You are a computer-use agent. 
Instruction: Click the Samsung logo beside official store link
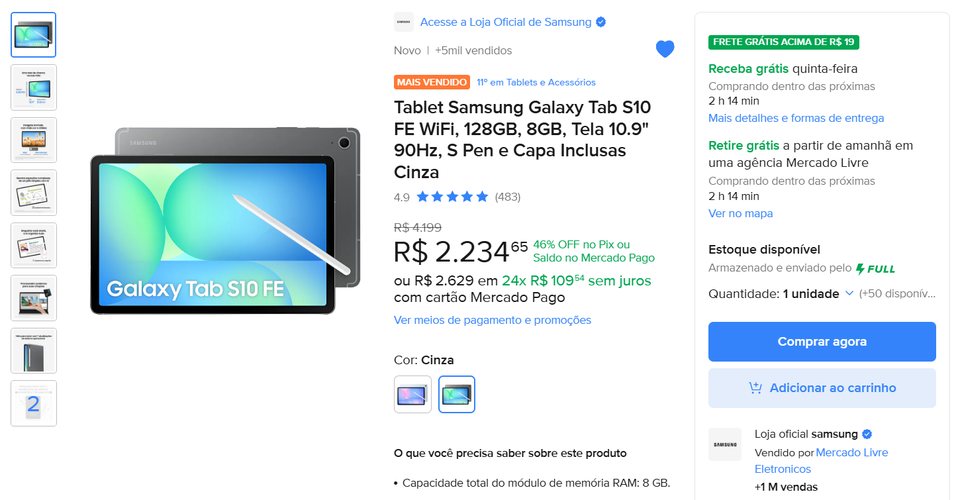coord(403,22)
